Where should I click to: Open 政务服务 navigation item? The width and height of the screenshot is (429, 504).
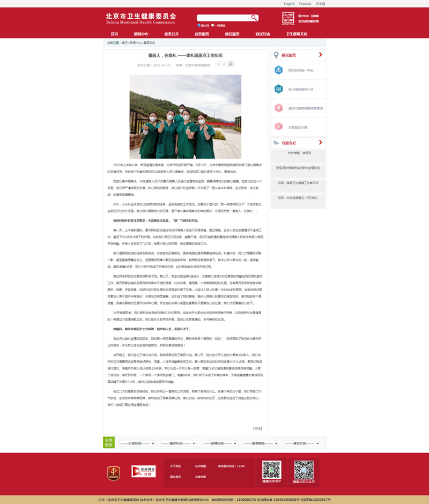click(202, 34)
